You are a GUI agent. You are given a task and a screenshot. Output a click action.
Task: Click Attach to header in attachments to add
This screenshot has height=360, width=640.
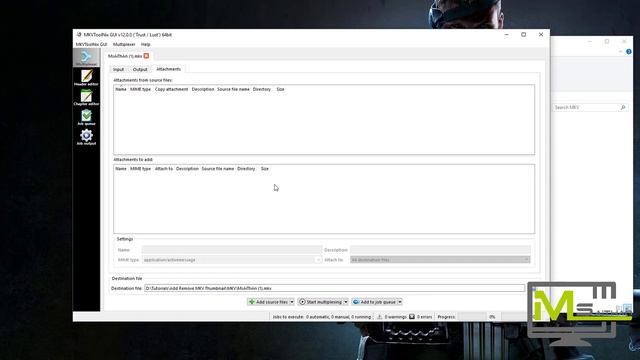(164, 169)
